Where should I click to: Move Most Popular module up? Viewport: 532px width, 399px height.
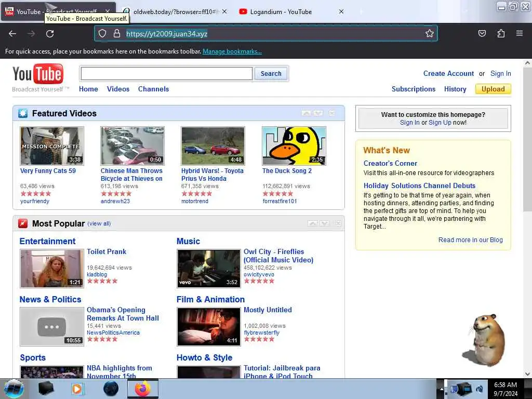click(312, 223)
